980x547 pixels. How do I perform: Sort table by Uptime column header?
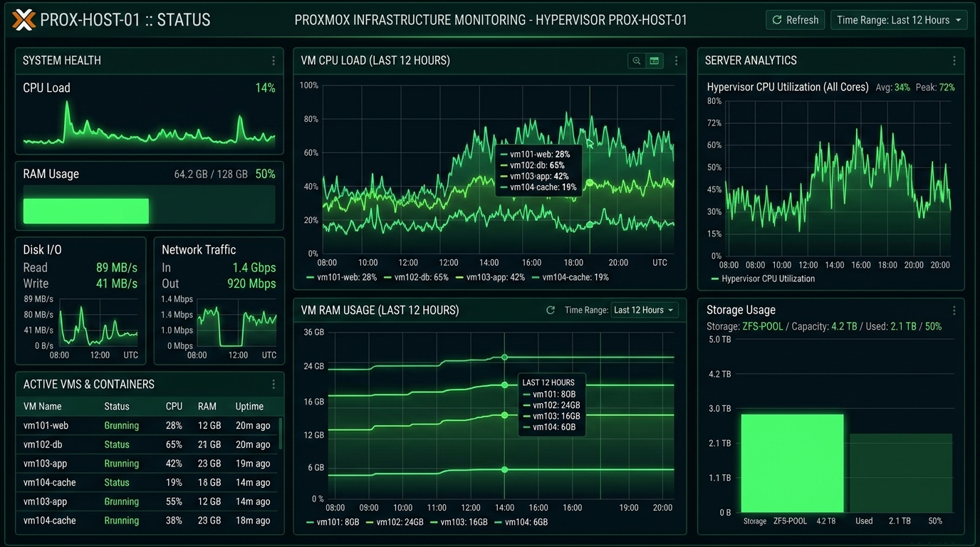(249, 407)
